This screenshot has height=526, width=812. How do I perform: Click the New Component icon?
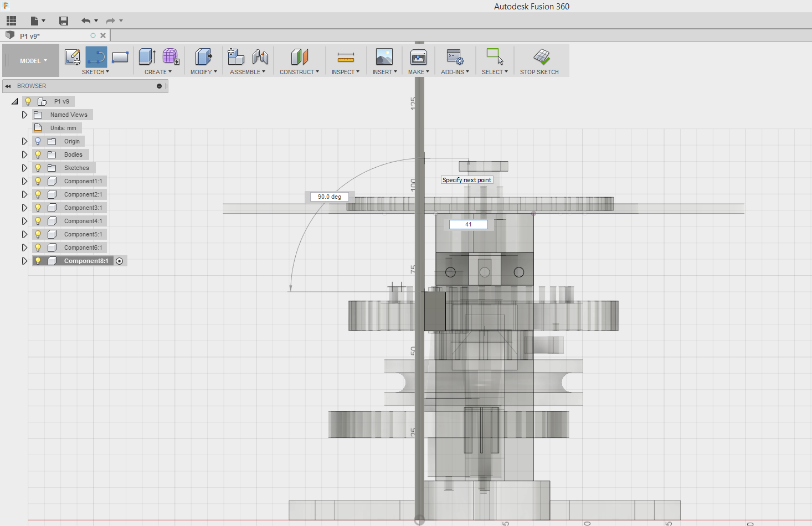236,56
